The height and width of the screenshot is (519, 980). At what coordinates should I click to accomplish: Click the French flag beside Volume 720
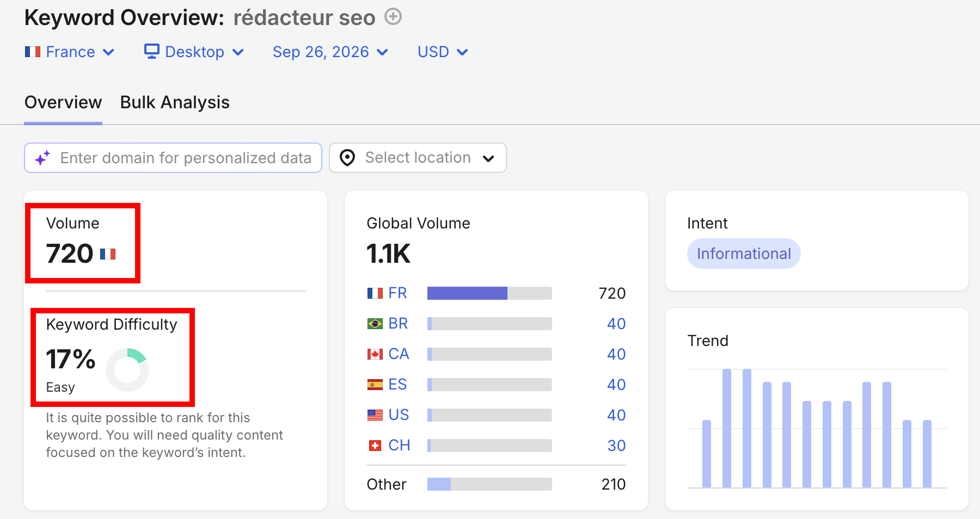108,254
